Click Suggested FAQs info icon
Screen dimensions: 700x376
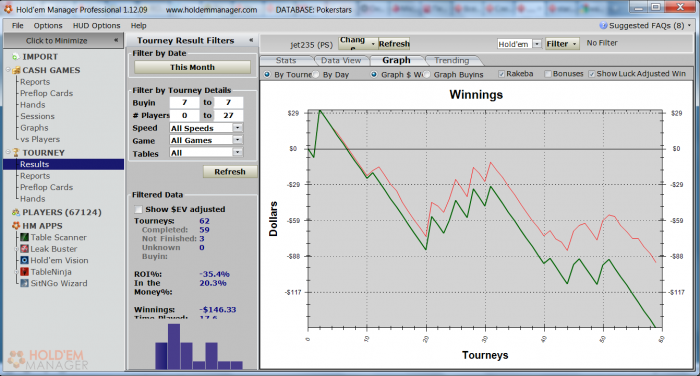point(603,25)
